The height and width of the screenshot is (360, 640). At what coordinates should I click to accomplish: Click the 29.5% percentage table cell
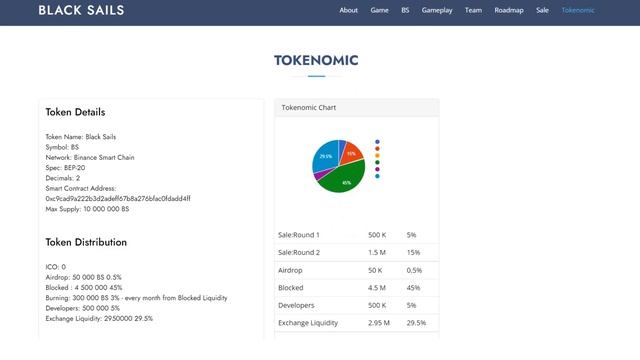416,323
